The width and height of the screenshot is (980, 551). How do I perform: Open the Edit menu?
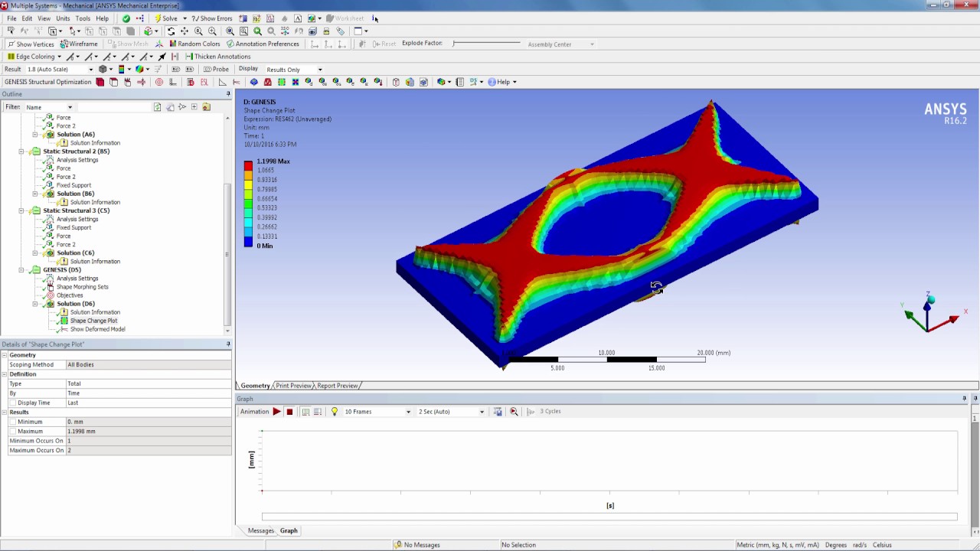(27, 18)
